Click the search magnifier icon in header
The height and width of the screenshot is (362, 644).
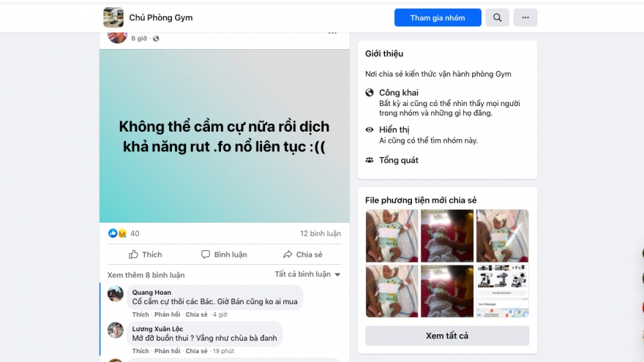[497, 18]
